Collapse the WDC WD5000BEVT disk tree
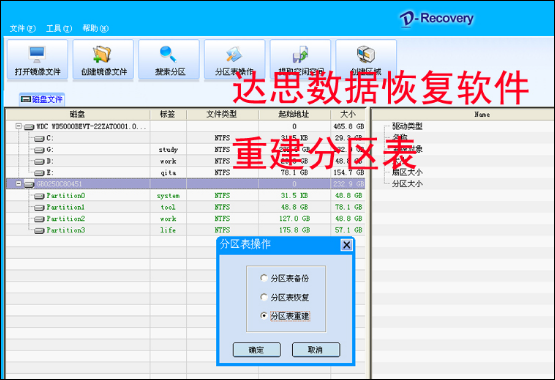 18,126
